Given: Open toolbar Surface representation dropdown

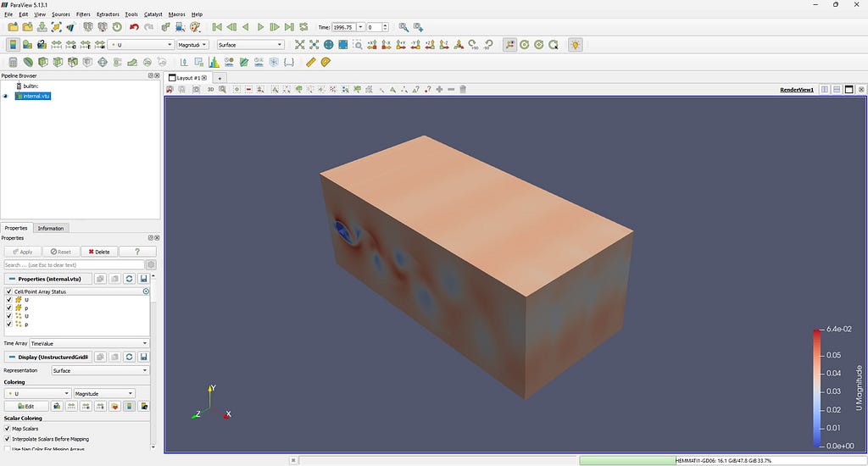Looking at the screenshot, I should tap(250, 45).
